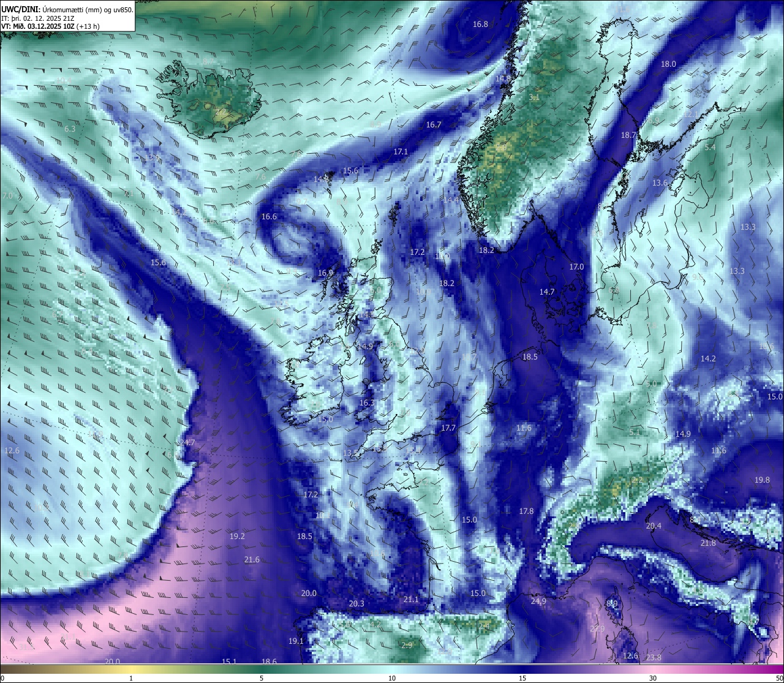The width and height of the screenshot is (784, 683).
Task: Select the 2.9 value over Spain
Action: coord(407,646)
